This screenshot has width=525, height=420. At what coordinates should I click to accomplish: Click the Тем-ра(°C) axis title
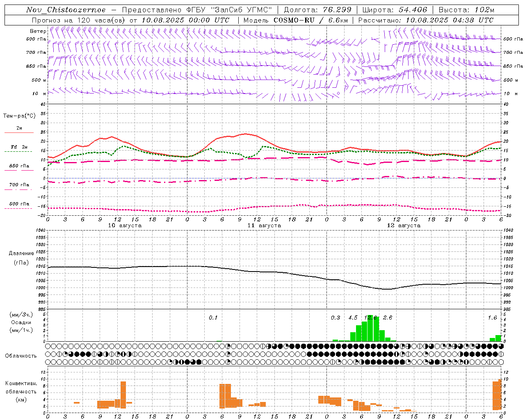[x=19, y=116]
